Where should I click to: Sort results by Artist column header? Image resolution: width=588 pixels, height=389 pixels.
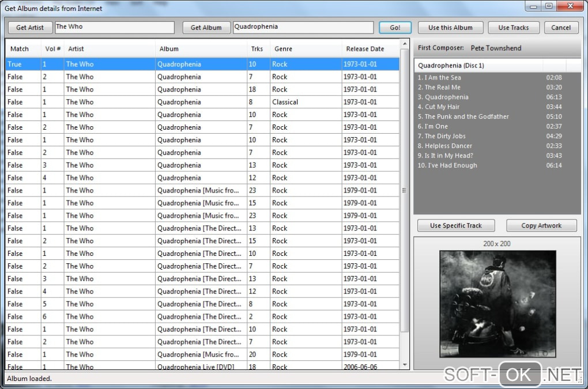click(x=109, y=49)
